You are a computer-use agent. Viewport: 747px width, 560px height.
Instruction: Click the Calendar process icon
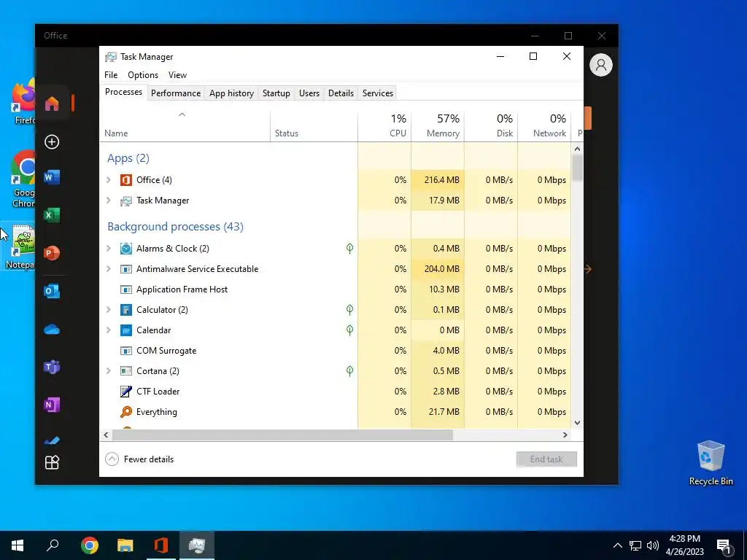pos(125,330)
